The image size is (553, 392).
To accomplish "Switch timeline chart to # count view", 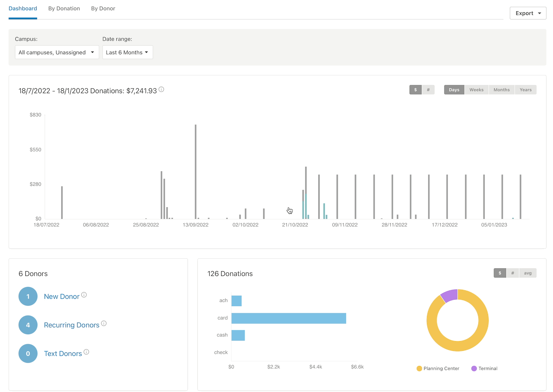I will [428, 90].
